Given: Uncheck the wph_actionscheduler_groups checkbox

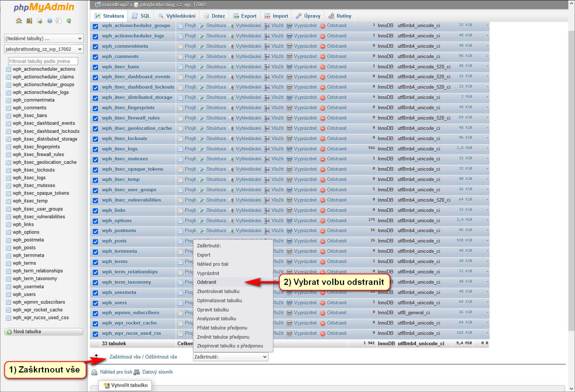Looking at the screenshot, I should tap(95, 26).
